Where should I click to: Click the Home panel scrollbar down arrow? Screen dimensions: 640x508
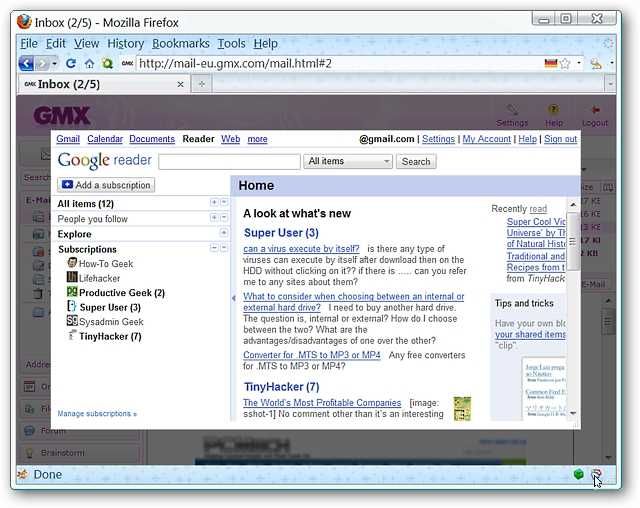[572, 413]
